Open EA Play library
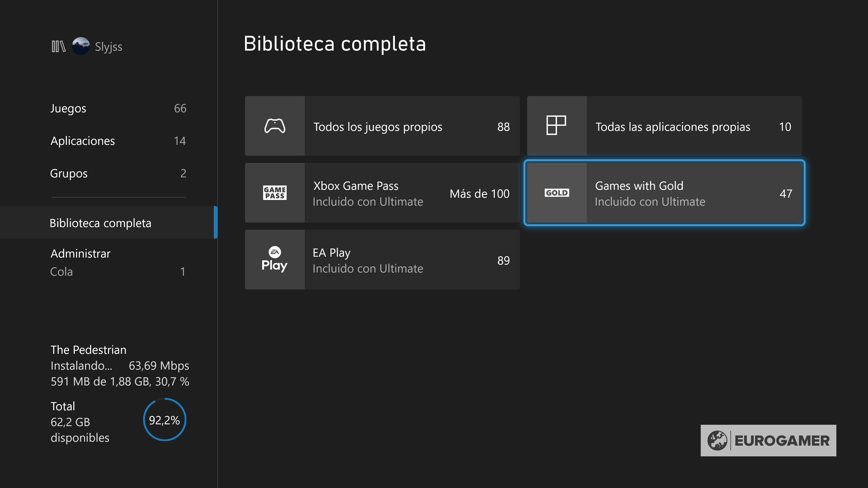 (x=382, y=260)
